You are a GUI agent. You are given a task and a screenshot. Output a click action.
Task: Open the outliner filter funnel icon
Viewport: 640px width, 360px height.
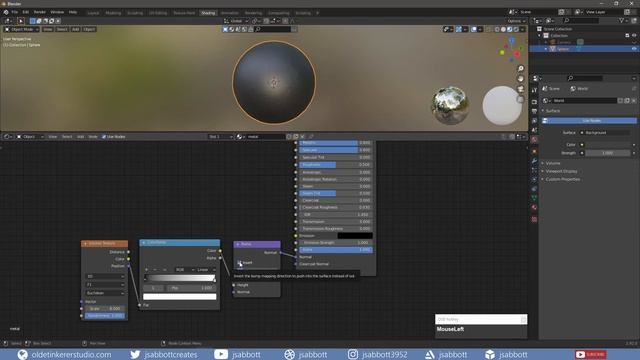click(x=621, y=21)
